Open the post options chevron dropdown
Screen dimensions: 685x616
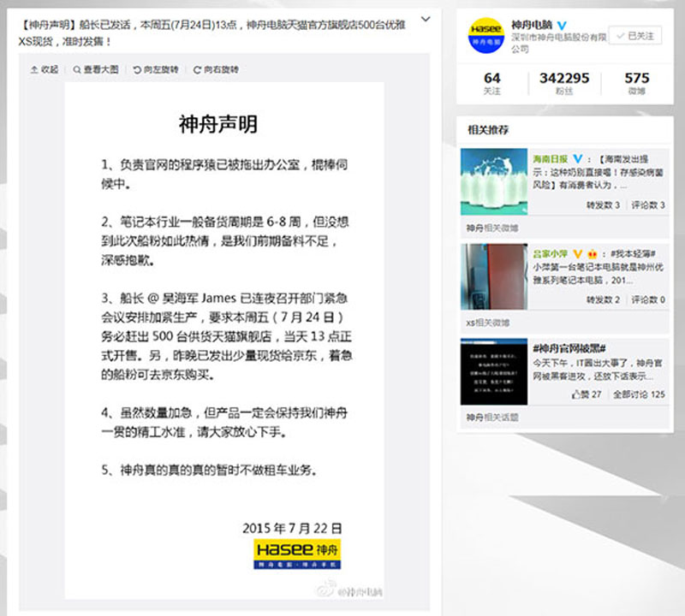pyautogui.click(x=426, y=19)
